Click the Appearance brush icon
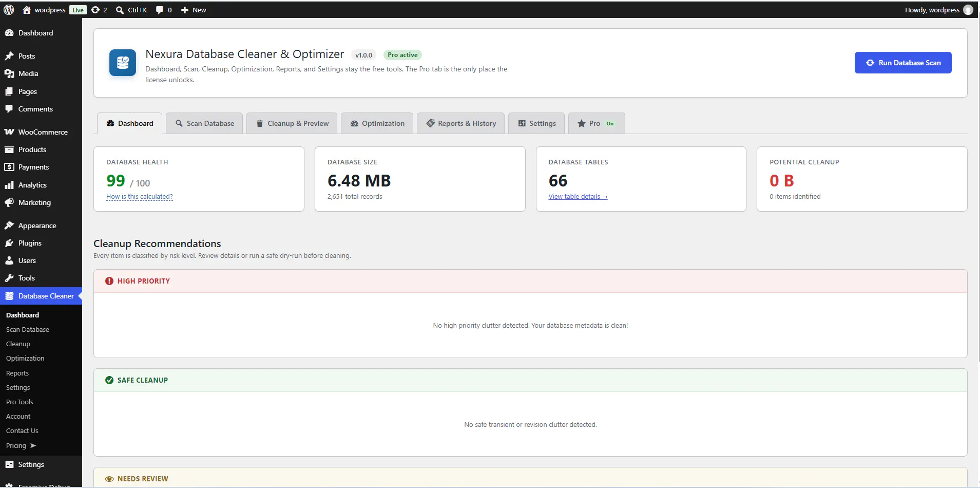The height and width of the screenshot is (488, 980). tap(9, 226)
